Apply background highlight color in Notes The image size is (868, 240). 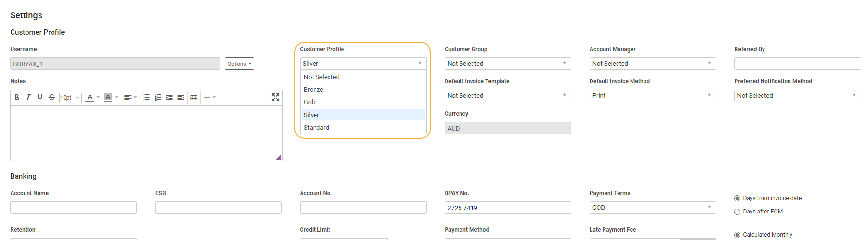[108, 97]
